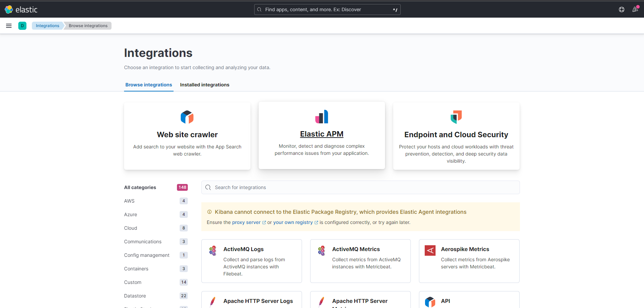Filter by the AWS category

129,201
